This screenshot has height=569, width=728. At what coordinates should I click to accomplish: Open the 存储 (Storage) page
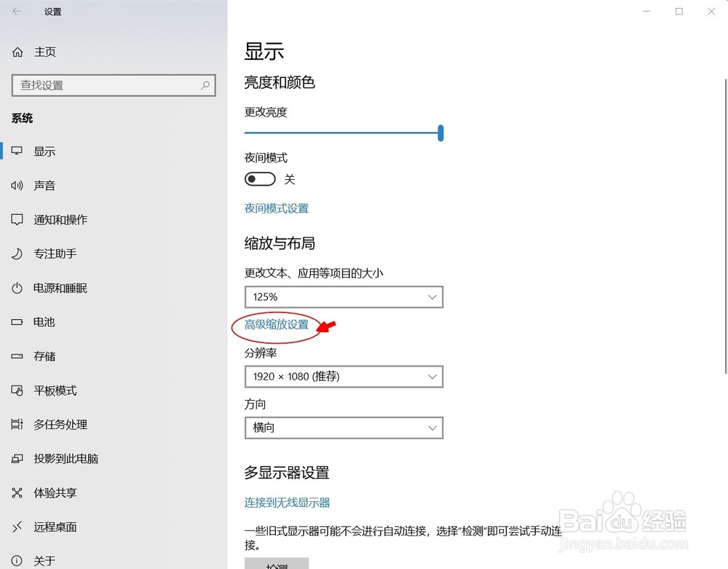coord(44,356)
